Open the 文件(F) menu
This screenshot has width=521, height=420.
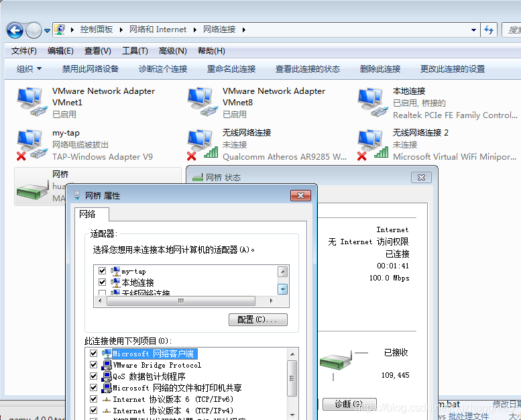point(23,51)
